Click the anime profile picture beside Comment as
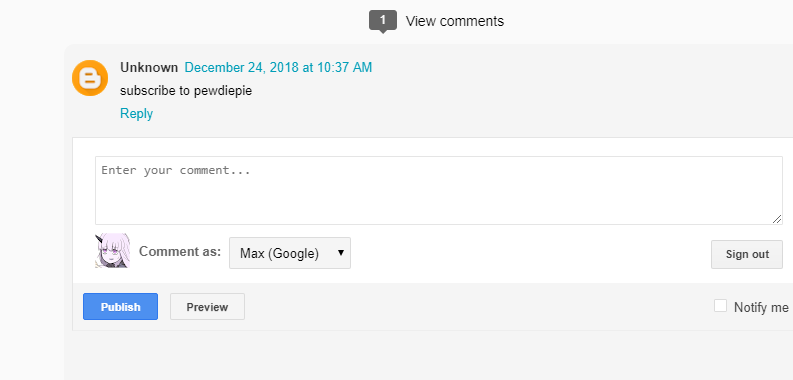Viewport: 793px width, 380px height. pyautogui.click(x=112, y=250)
